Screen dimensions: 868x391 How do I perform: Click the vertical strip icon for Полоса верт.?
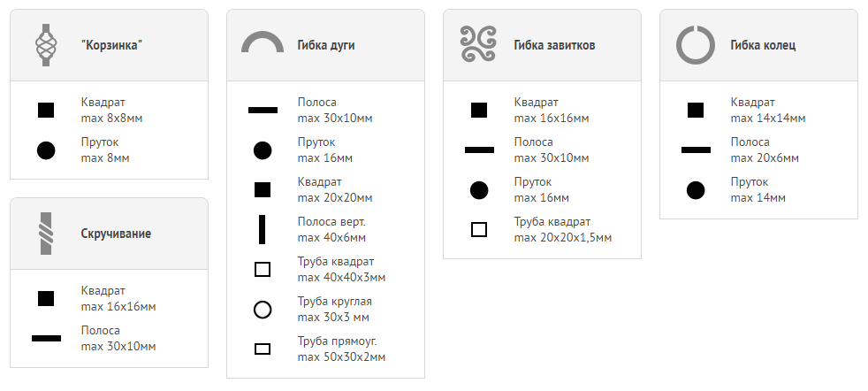(x=263, y=229)
